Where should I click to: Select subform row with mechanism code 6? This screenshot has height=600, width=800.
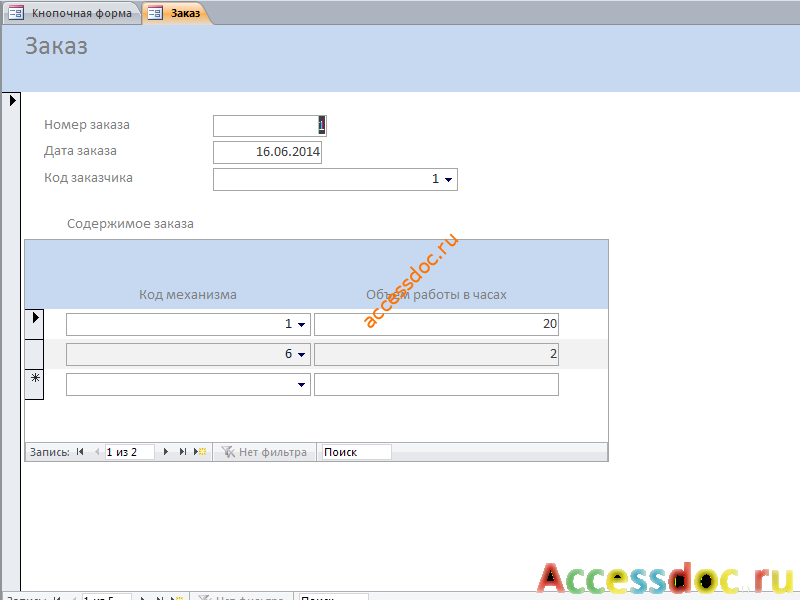point(34,354)
